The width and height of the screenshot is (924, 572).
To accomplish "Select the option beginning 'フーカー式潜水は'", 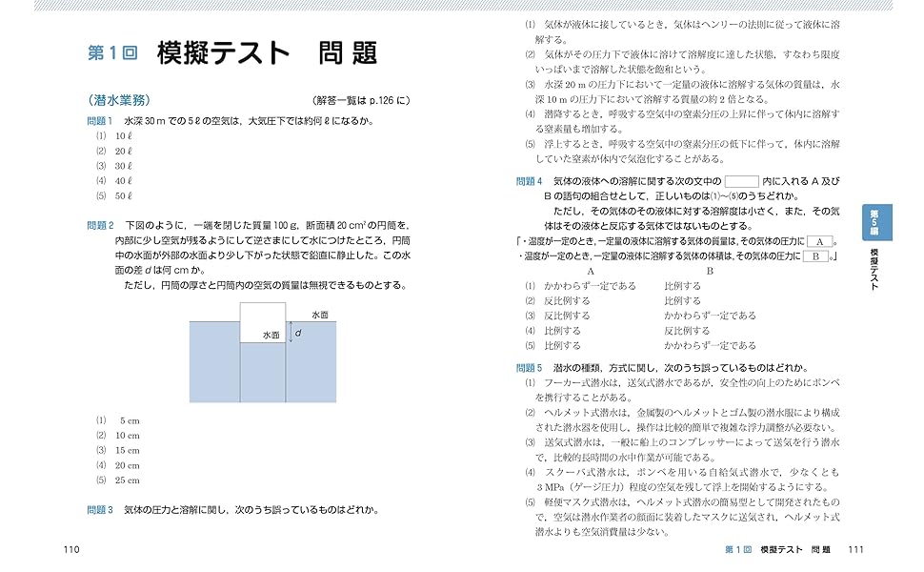I will (x=682, y=390).
